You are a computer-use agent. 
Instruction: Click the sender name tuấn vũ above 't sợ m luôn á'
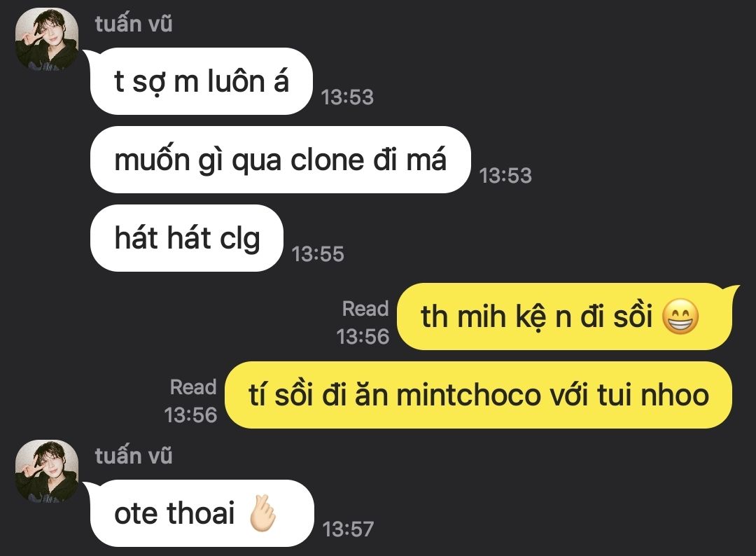point(134,24)
